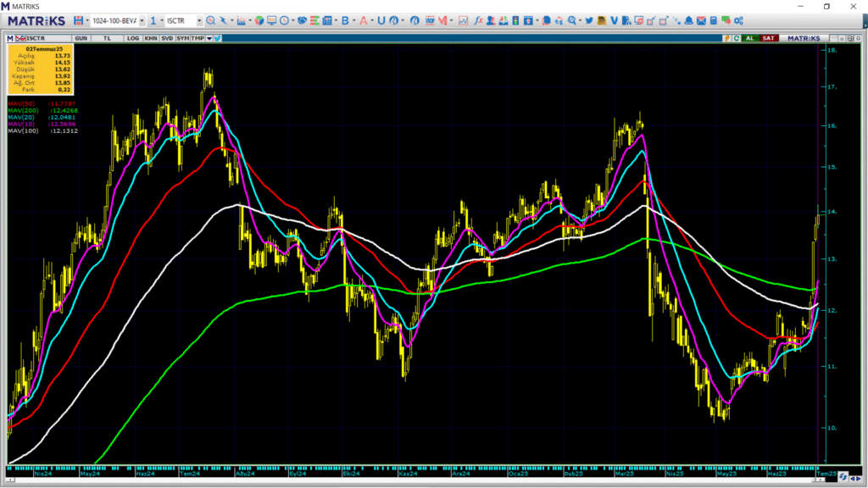Select the MAV(10) indicator label
This screenshot has width=868, height=488.
coord(21,124)
